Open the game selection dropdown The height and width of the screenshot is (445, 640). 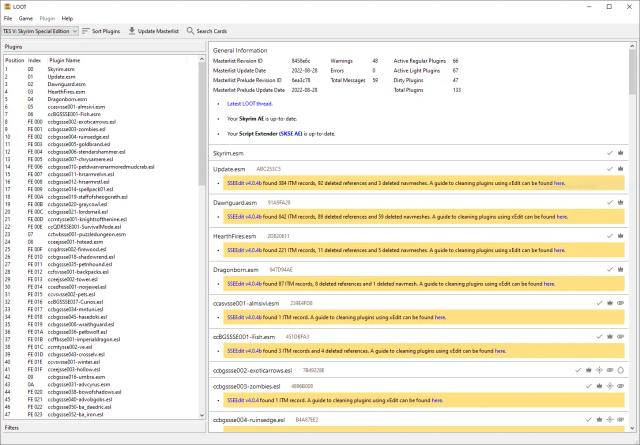tap(39, 32)
